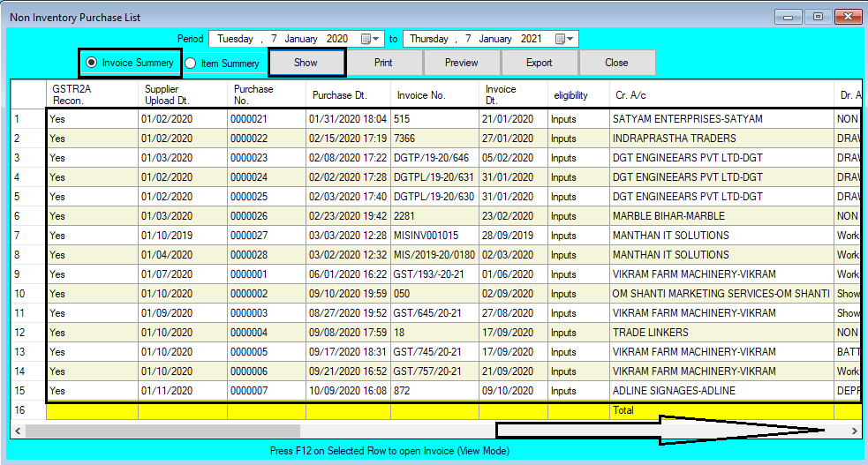Click the end date field Thursday 7 January 2021
Image resolution: width=868 pixels, height=465 pixels.
(x=490, y=39)
